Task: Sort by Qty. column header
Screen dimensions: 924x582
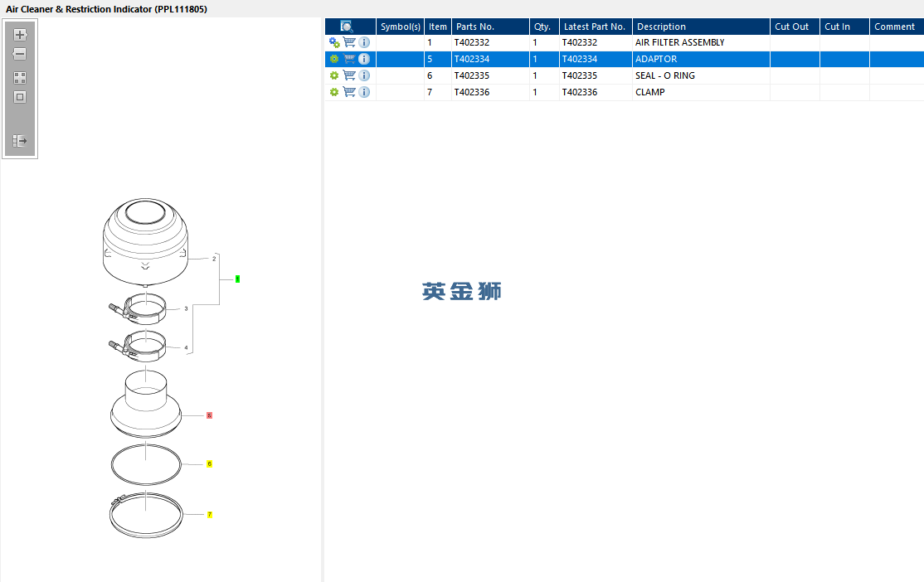Action: [544, 27]
